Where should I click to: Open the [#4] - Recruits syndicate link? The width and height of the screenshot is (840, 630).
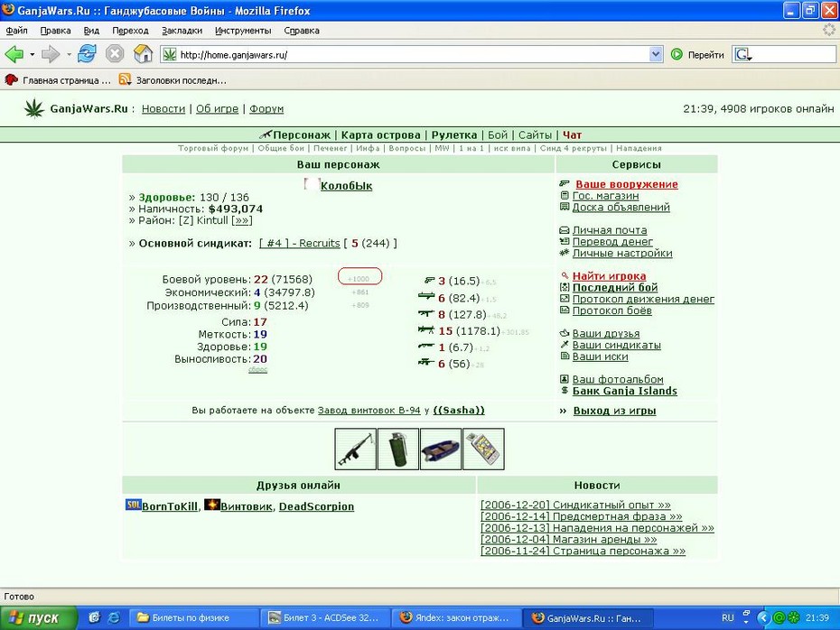[300, 243]
